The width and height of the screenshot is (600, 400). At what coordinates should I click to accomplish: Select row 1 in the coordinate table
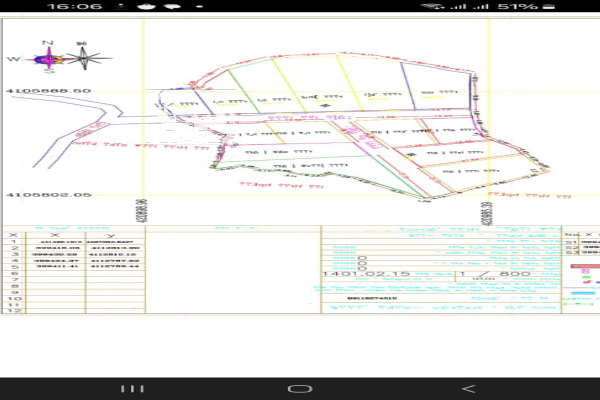(13, 242)
